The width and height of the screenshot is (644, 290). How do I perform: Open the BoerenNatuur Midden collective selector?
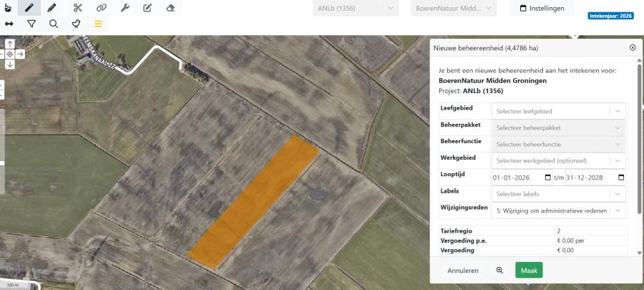[x=454, y=9]
